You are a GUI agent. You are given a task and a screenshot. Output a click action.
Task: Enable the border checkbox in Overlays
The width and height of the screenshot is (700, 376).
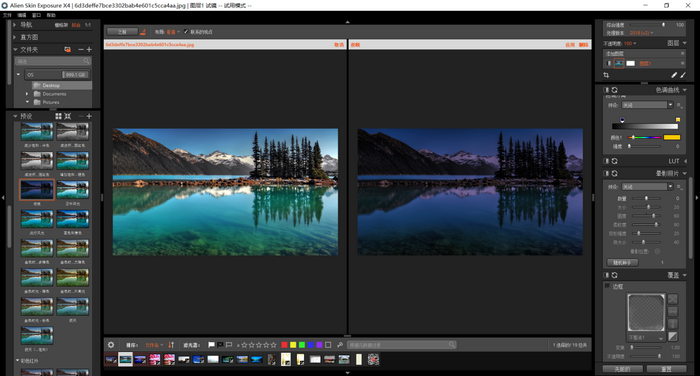coord(607,286)
